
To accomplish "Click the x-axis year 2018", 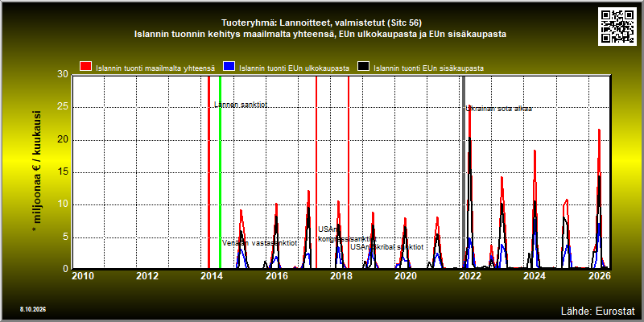I will pos(341,275).
